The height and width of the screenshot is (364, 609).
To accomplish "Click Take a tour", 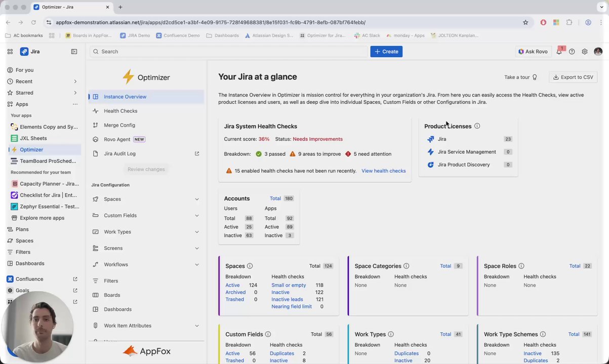I will point(520,77).
